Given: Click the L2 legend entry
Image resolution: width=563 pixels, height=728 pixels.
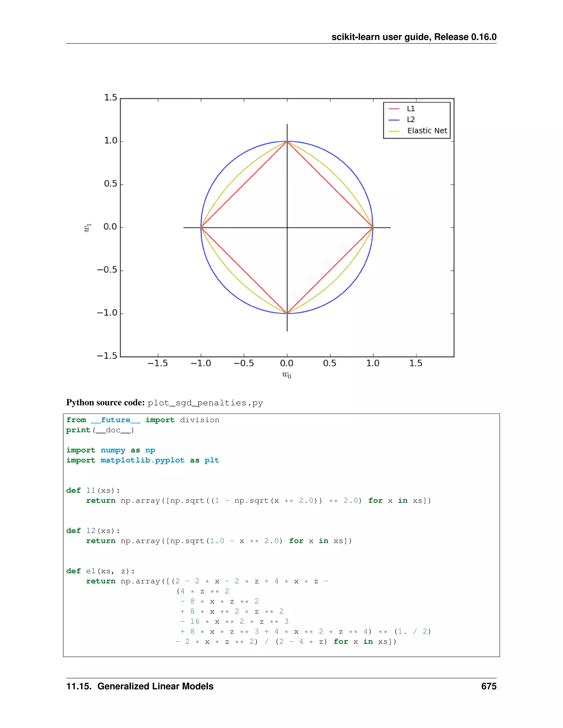Looking at the screenshot, I should coord(402,120).
